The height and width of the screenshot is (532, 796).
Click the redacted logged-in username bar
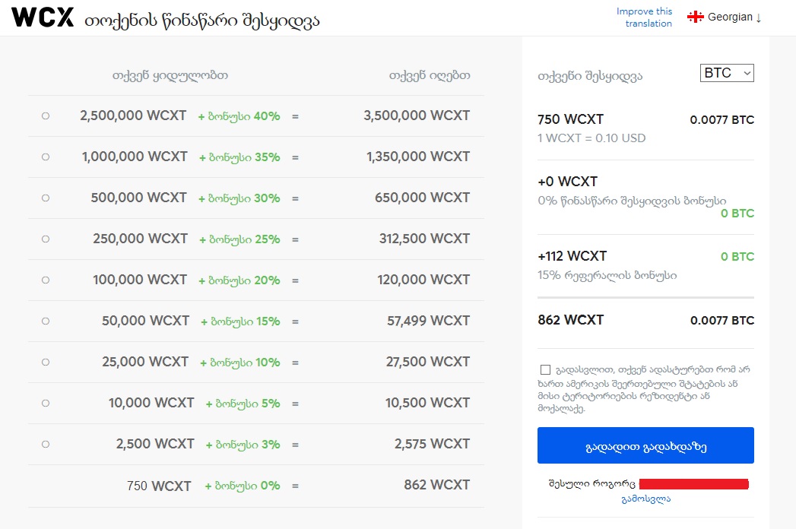694,484
